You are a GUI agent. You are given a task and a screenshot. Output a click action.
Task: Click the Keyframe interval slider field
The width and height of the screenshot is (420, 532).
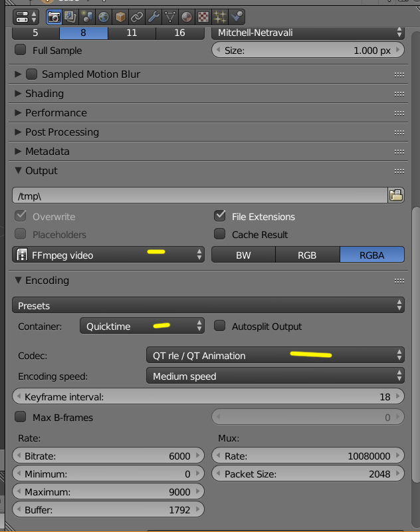point(208,397)
